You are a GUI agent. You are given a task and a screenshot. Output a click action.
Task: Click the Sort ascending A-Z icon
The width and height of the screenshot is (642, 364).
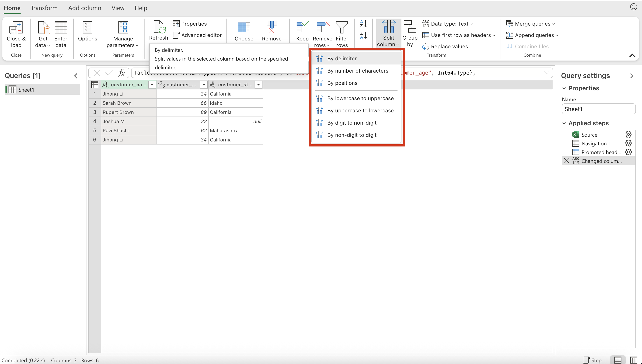point(363,24)
